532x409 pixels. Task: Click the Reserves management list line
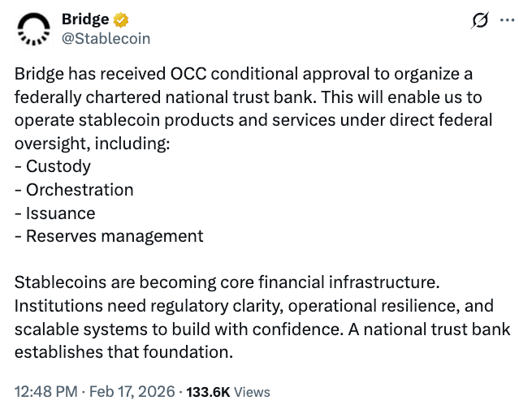(109, 236)
